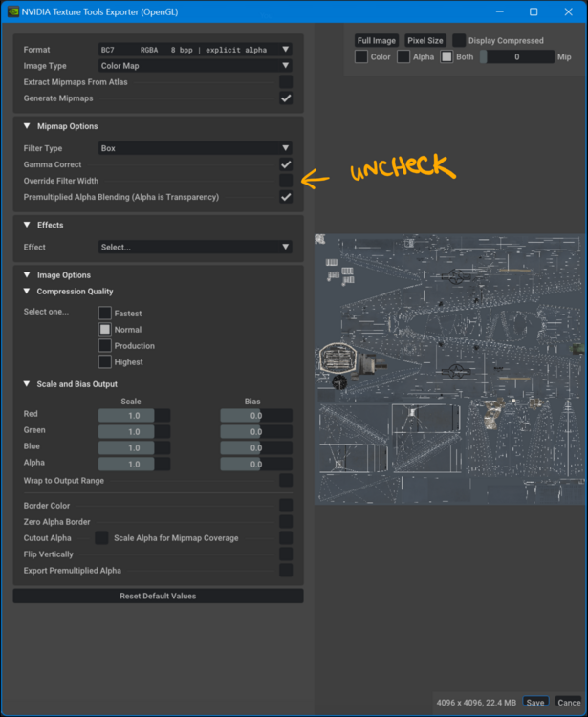The width and height of the screenshot is (588, 717).
Task: Click the Green Bias slider
Action: pos(256,432)
